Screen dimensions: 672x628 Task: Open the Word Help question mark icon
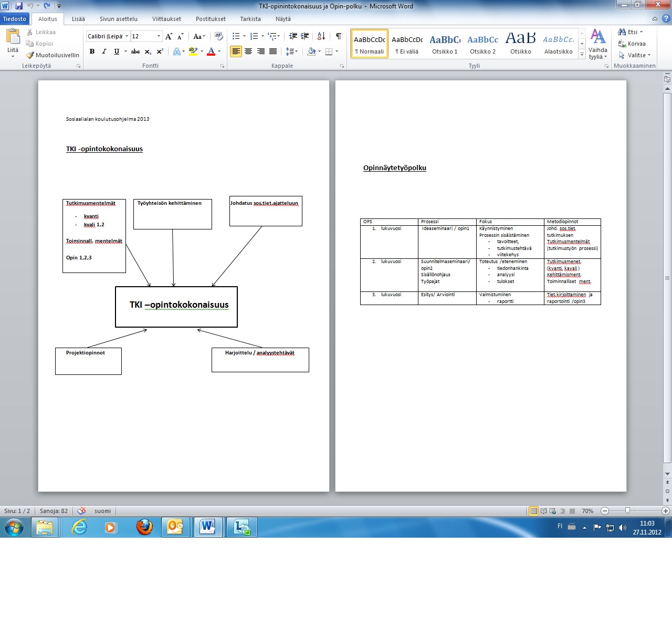coord(666,19)
